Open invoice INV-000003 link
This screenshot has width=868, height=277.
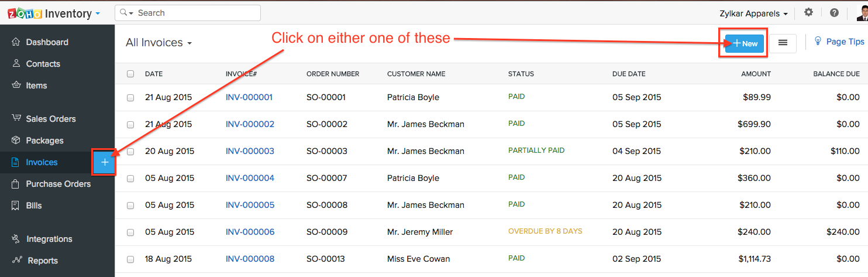pyautogui.click(x=250, y=151)
